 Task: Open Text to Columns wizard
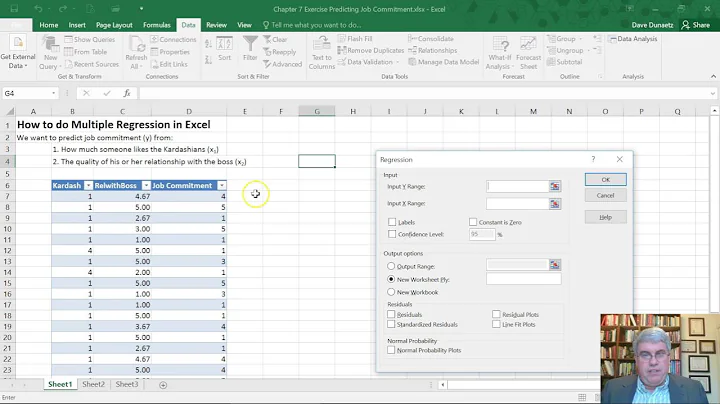click(x=321, y=53)
